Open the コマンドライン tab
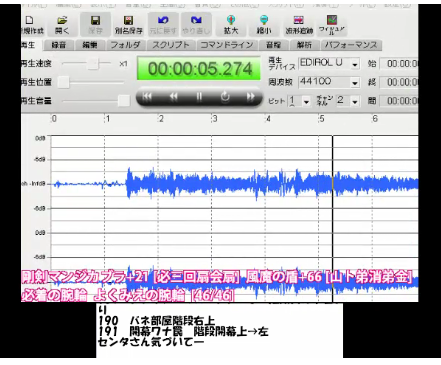Screen dimensions: 441x365 point(227,45)
